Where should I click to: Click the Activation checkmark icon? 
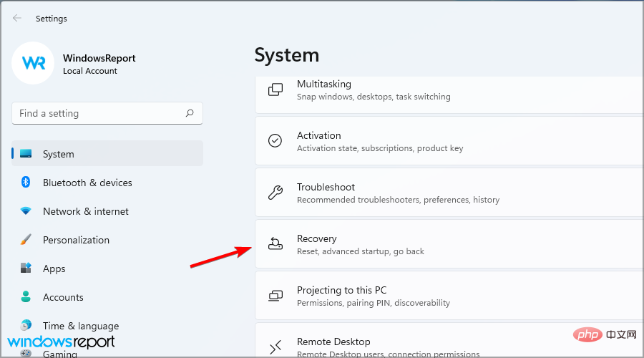point(275,140)
